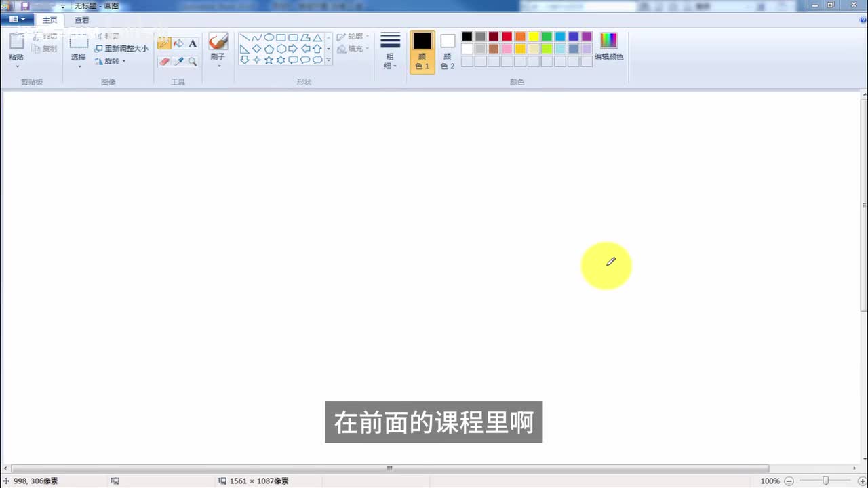Choose the Right arrow shape
868x488 pixels.
(x=293, y=49)
